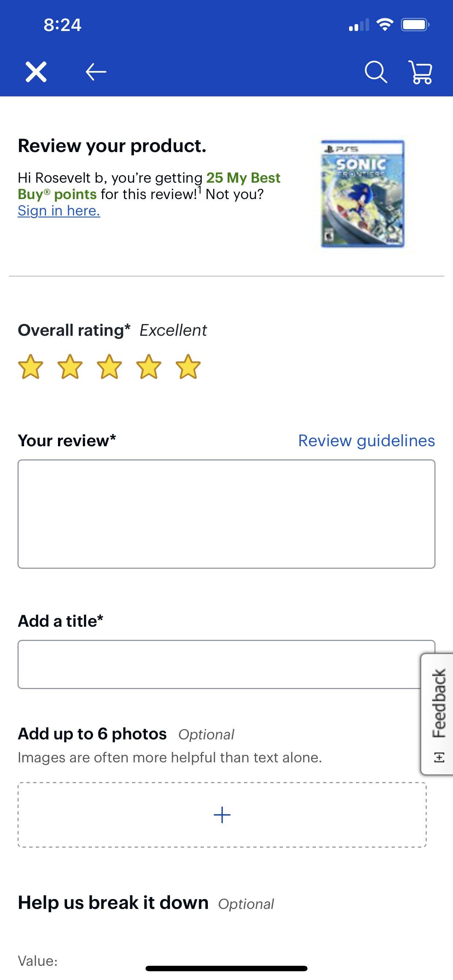Viewport: 453px width, 980px height.
Task: Select the fourth rating star
Action: tap(148, 366)
